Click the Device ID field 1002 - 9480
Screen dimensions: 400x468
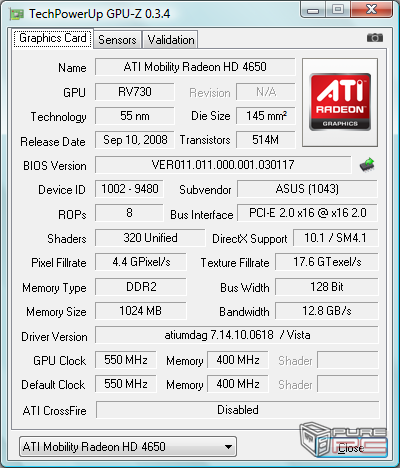pyautogui.click(x=129, y=189)
